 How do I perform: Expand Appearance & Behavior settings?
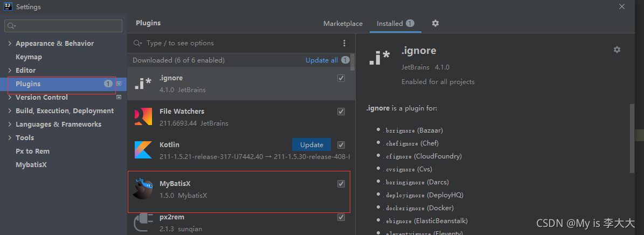(10, 44)
